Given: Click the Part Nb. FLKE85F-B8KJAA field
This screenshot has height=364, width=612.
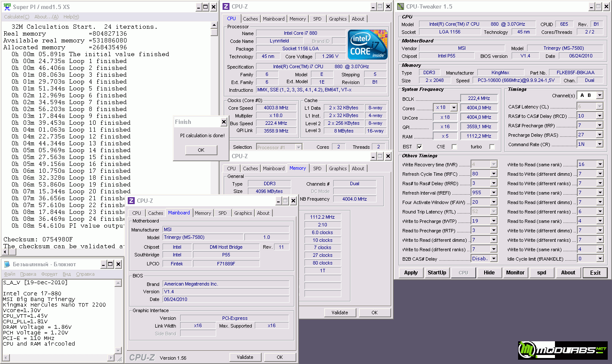Looking at the screenshot, I should click(576, 72).
